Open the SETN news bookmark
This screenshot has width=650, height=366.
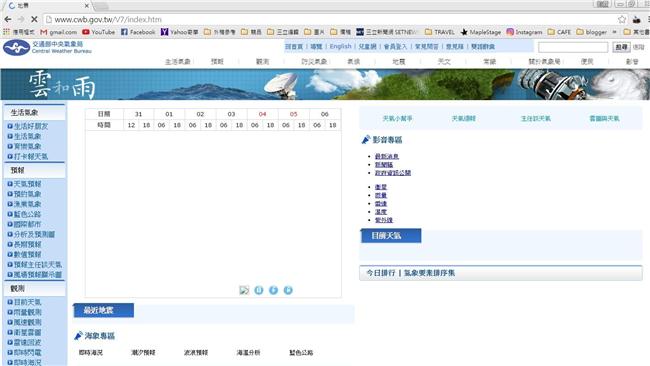tap(386, 32)
